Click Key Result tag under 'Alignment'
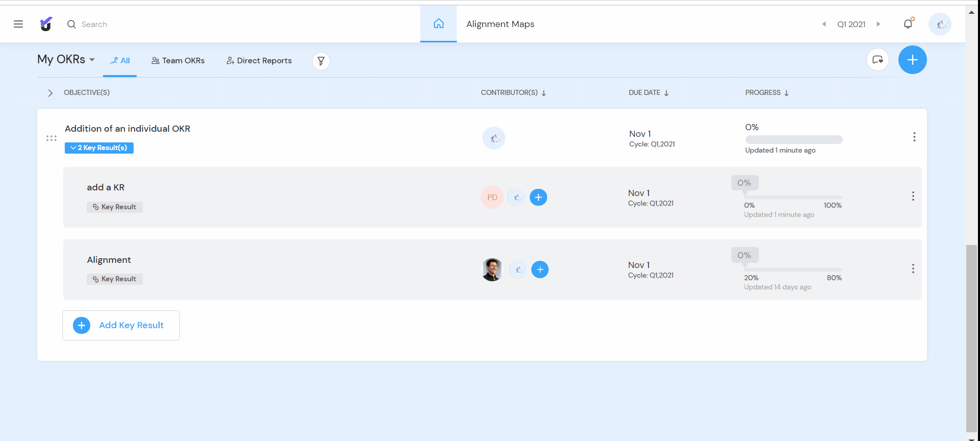Viewport: 980px width, 441px height. (x=115, y=279)
